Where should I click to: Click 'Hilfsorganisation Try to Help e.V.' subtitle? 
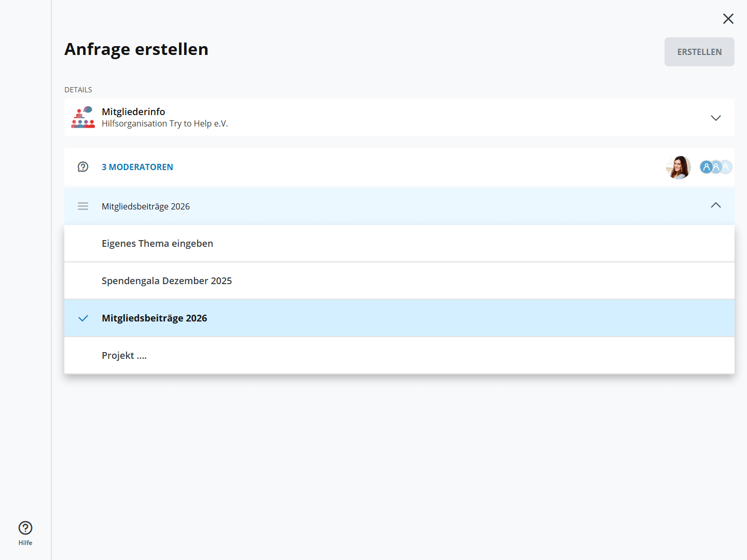[x=164, y=124]
